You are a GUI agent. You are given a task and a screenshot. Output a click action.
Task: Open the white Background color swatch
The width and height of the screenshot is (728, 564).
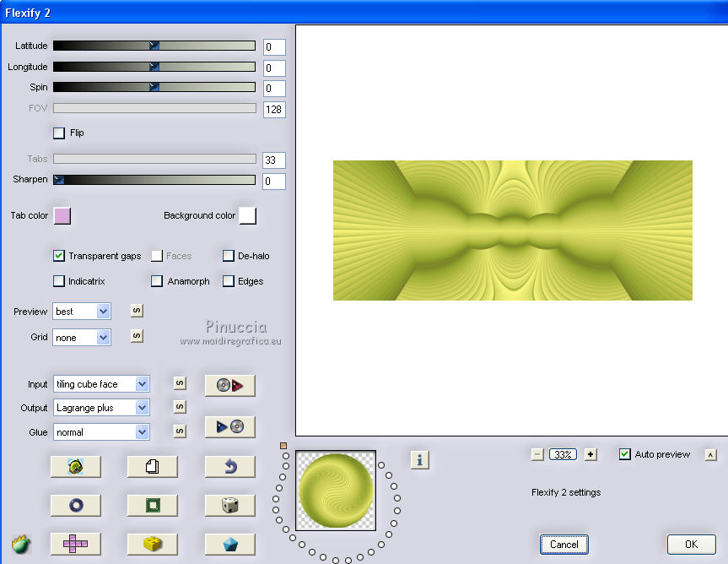click(x=247, y=216)
